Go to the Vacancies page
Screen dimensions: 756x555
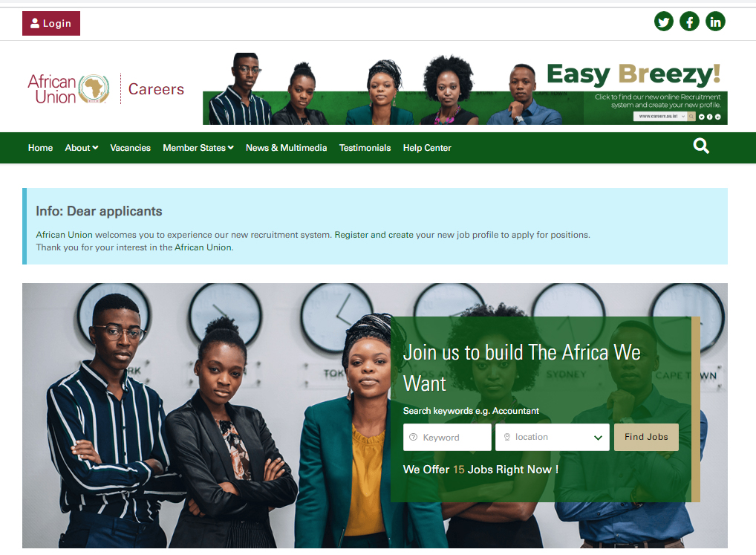click(130, 148)
